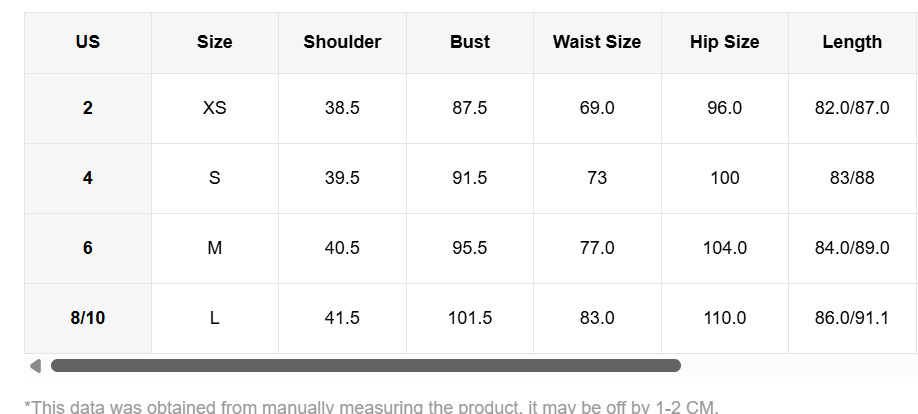Click the 110.0 hip size value
918x414 pixels.
click(724, 318)
